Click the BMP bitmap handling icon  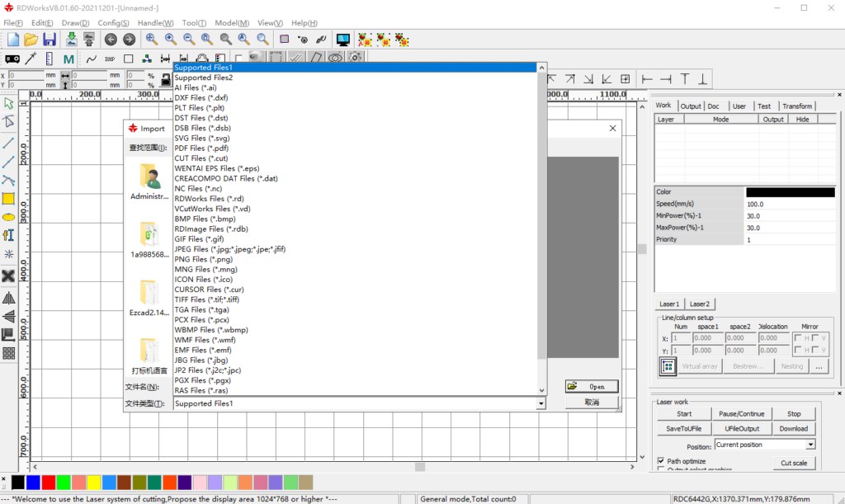[x=110, y=59]
